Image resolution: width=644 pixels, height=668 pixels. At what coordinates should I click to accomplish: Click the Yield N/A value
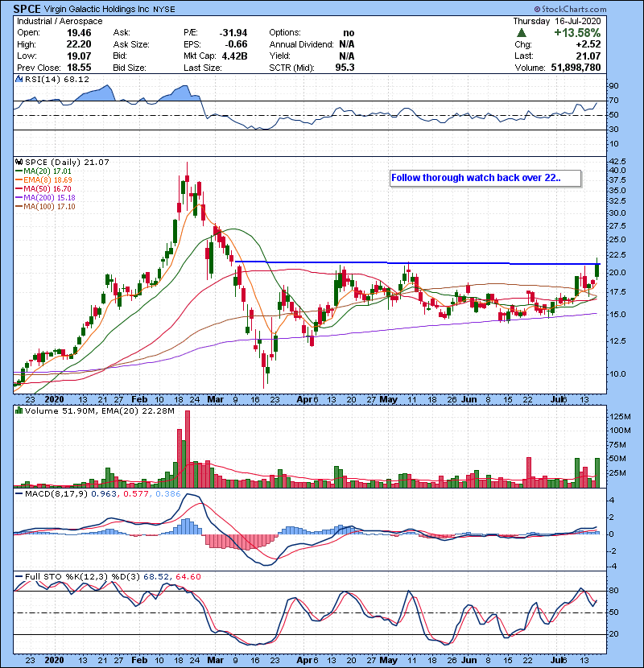(347, 56)
